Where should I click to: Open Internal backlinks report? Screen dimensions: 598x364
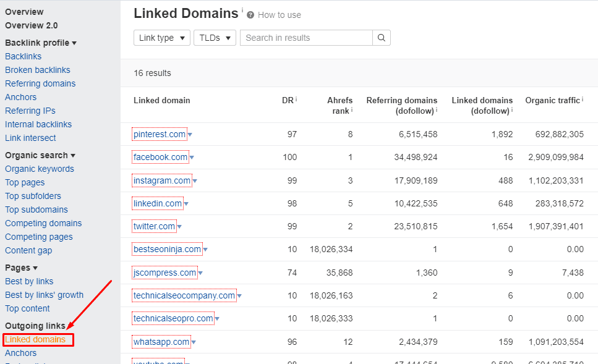pos(38,124)
